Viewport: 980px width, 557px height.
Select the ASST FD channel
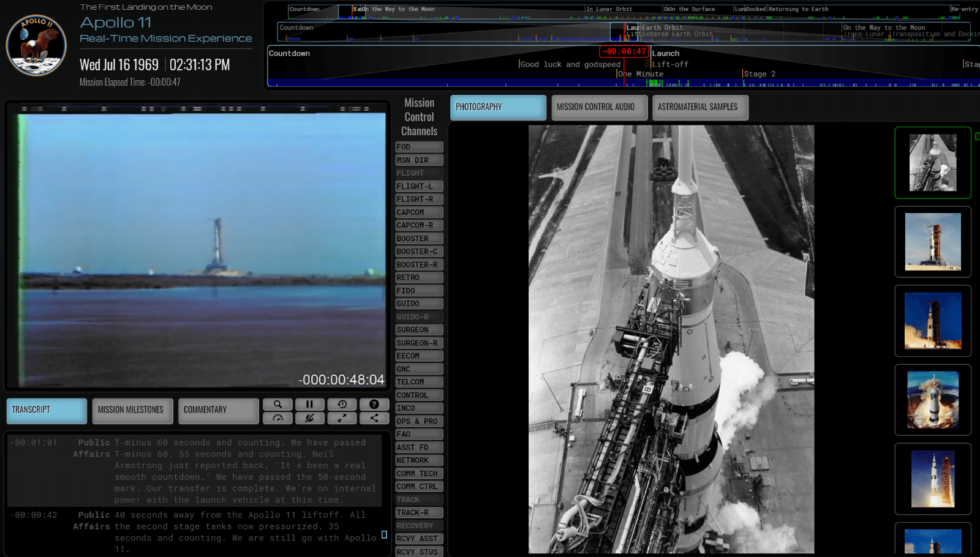419,447
